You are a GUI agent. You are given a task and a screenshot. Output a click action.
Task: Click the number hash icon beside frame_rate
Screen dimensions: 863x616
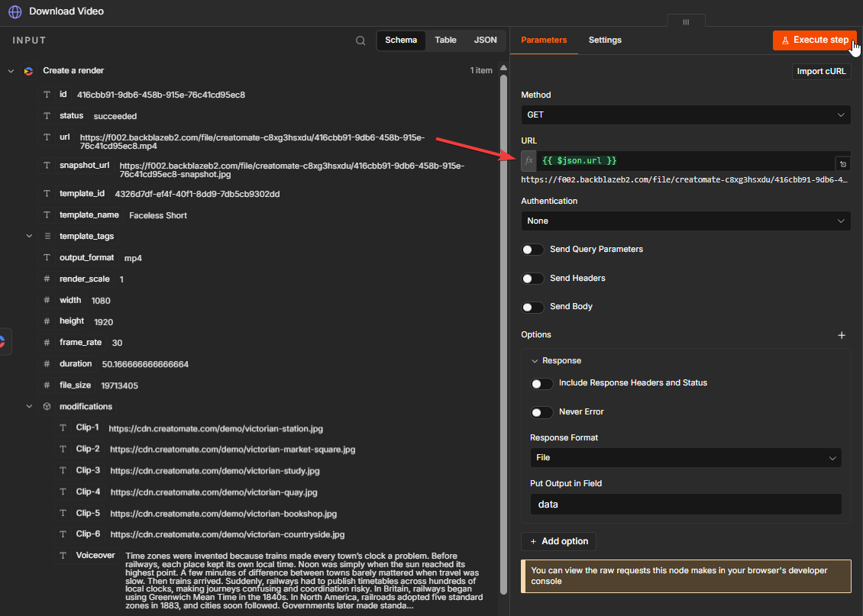pyautogui.click(x=47, y=343)
